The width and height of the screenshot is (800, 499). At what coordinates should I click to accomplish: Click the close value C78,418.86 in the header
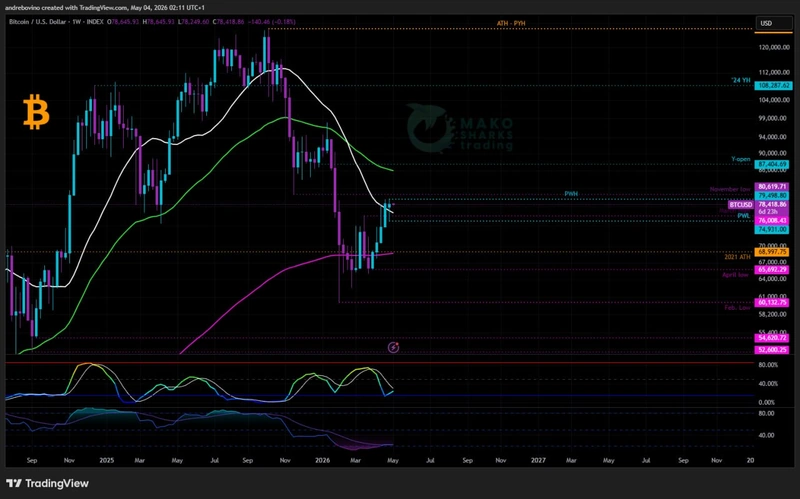pos(229,22)
